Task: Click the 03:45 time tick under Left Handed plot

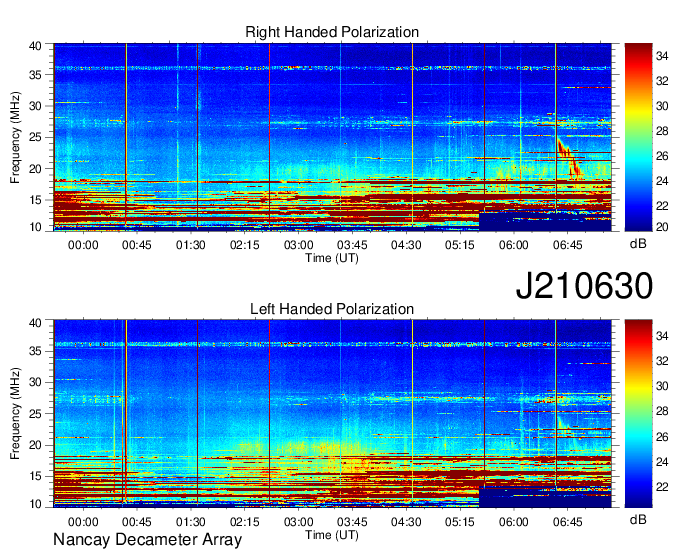Action: pos(352,522)
